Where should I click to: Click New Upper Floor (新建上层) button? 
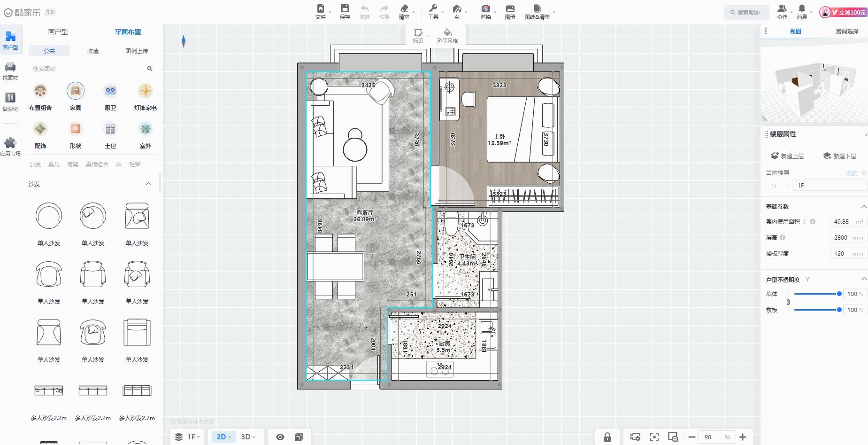click(787, 156)
